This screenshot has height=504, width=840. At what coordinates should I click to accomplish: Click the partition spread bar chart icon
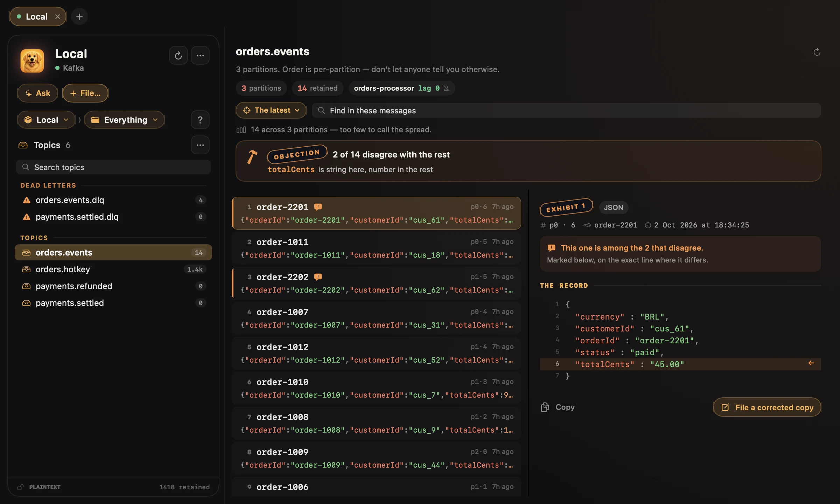tap(241, 130)
